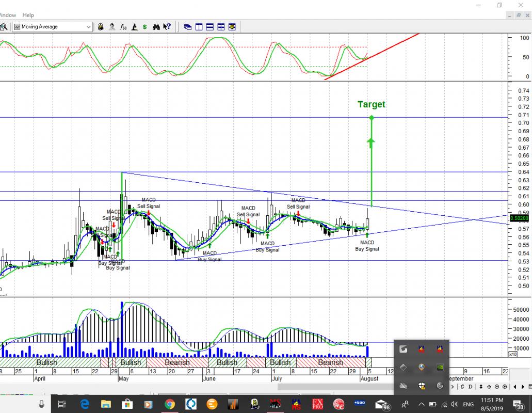The width and height of the screenshot is (532, 413).
Task: Click the zoom magnifier toolbar icon
Action: (4, 27)
